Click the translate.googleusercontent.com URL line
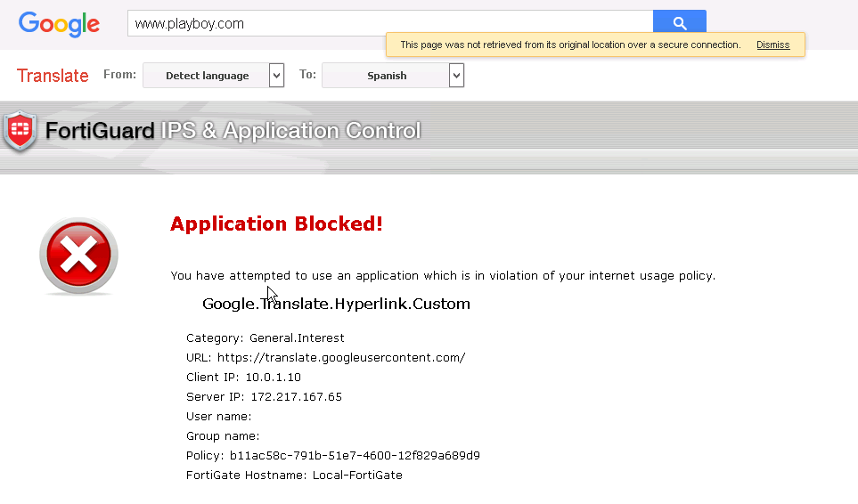Image resolution: width=858 pixels, height=504 pixels. point(325,357)
